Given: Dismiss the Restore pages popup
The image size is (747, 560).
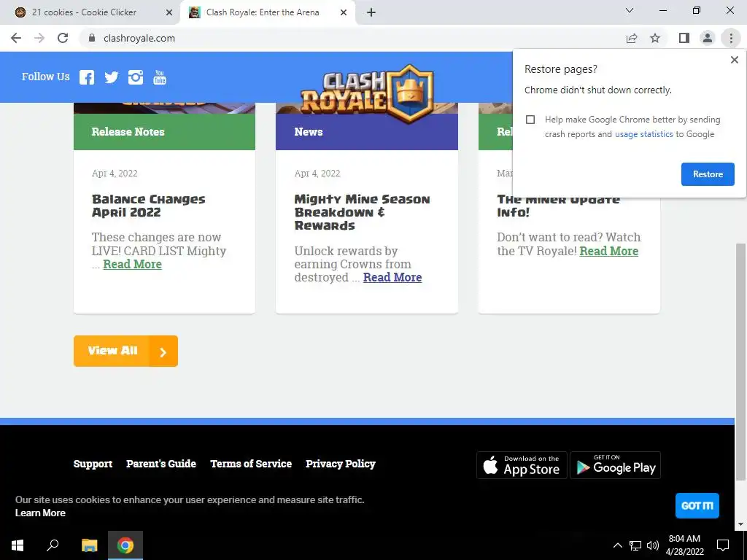Looking at the screenshot, I should pyautogui.click(x=735, y=60).
